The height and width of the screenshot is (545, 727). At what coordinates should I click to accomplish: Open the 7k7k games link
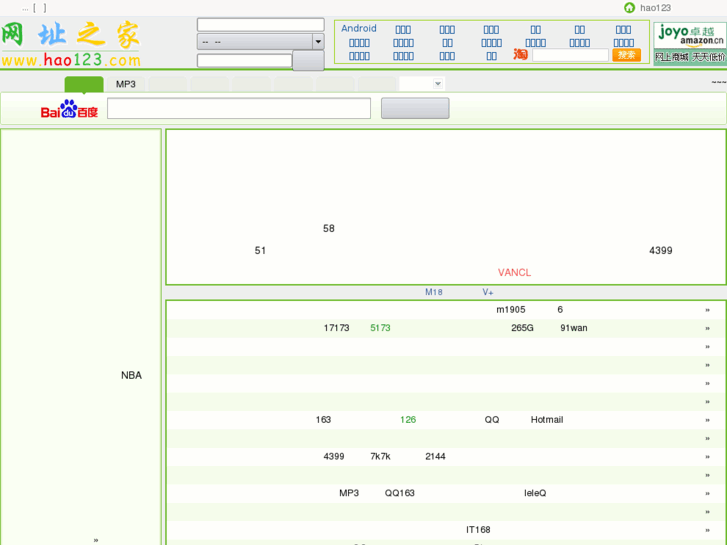(x=380, y=456)
